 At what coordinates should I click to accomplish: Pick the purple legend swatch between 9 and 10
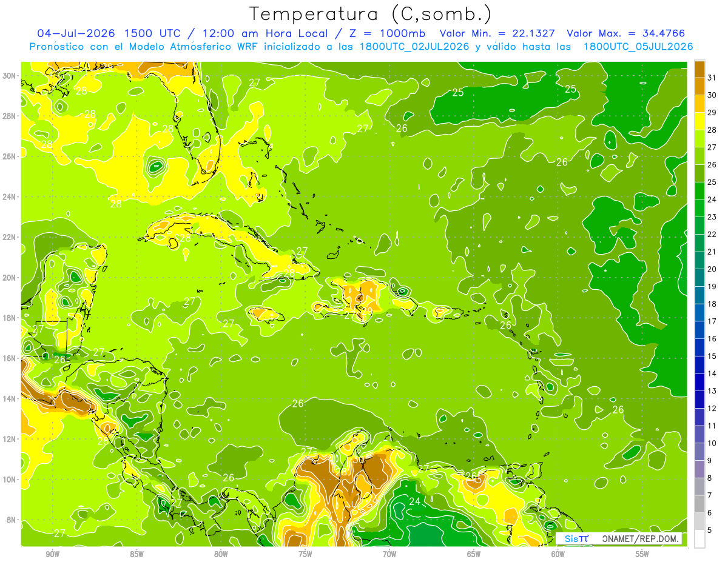(x=699, y=452)
